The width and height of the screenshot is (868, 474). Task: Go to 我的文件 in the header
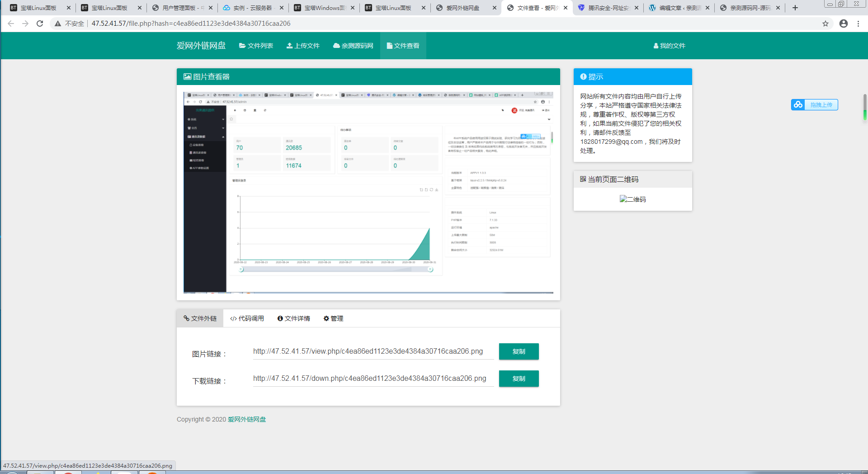coord(669,46)
